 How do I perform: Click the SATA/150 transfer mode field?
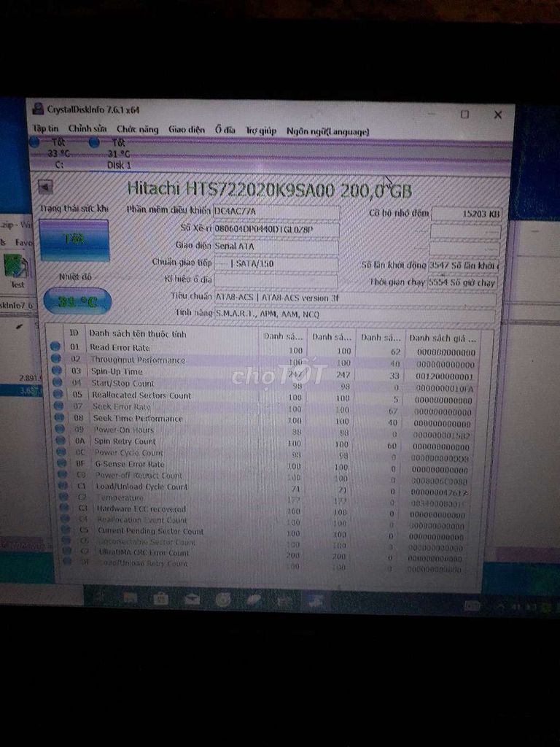point(276,263)
